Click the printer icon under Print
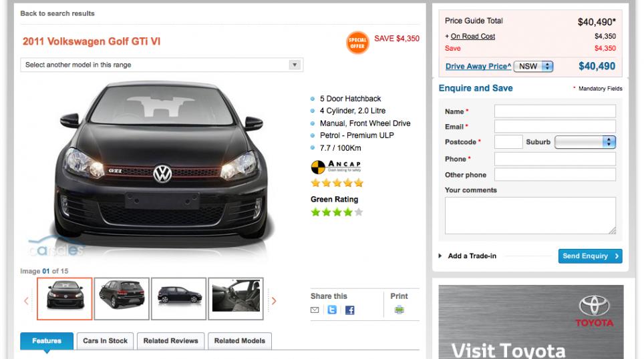The image size is (644, 359). 399,310
